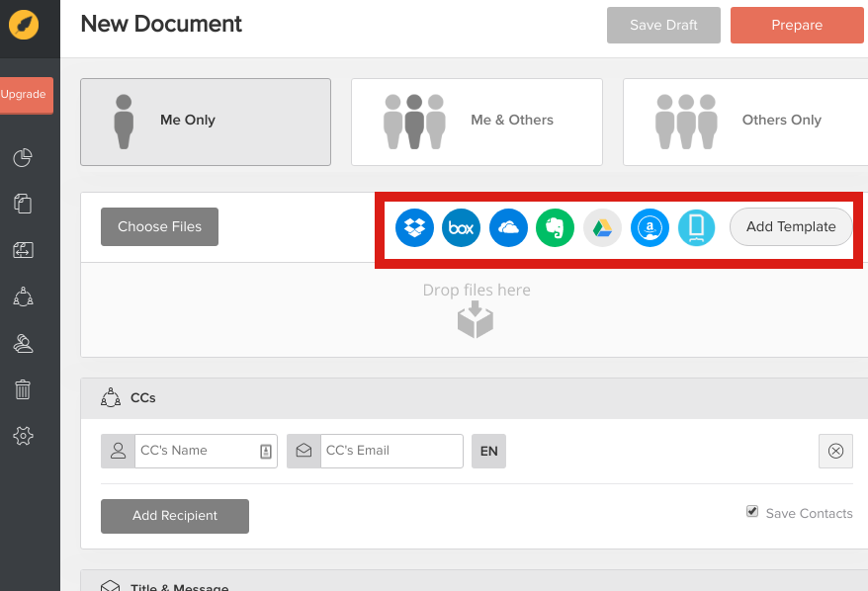Click the Prepare button

point(797,25)
